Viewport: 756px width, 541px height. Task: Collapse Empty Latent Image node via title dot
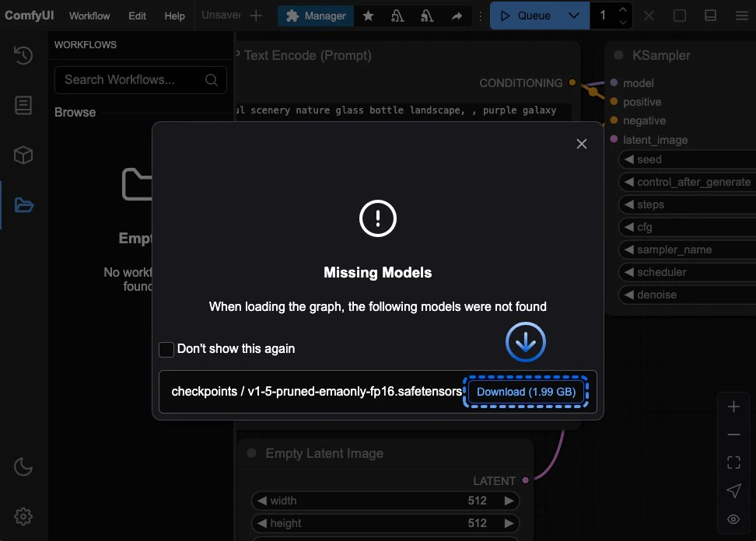252,453
